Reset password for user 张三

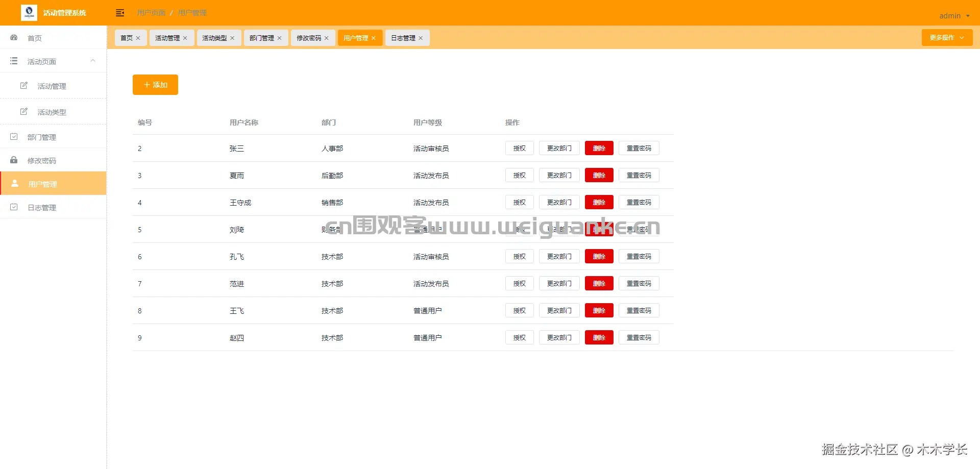[x=639, y=148]
